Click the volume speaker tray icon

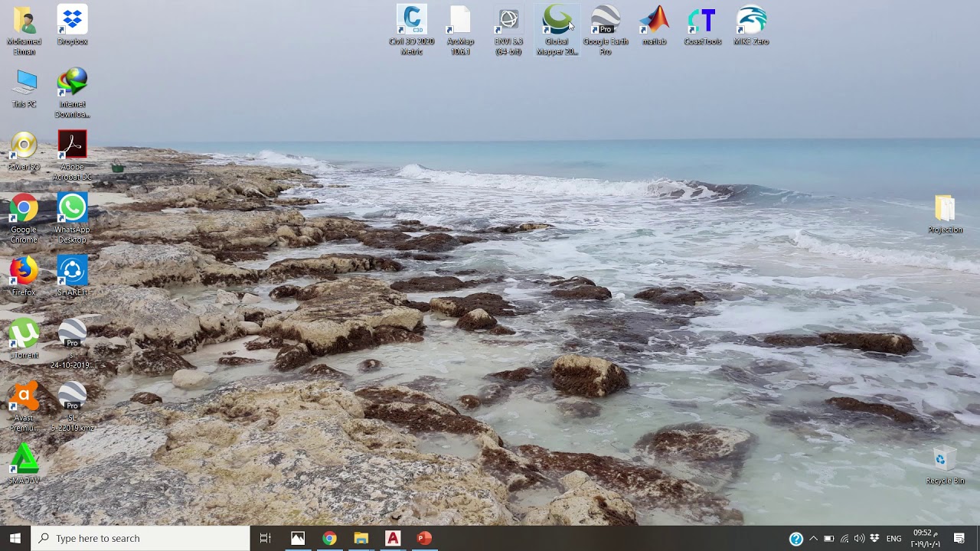pos(859,539)
